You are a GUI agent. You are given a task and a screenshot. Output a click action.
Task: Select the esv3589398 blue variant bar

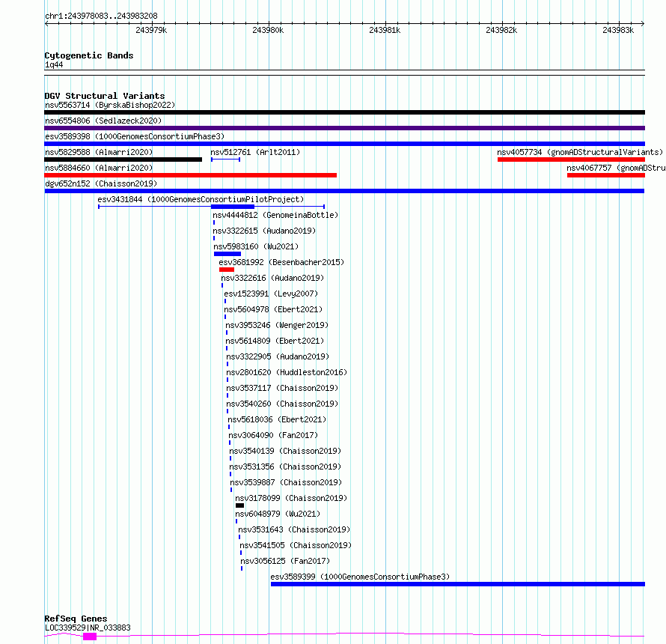pyautogui.click(x=344, y=144)
